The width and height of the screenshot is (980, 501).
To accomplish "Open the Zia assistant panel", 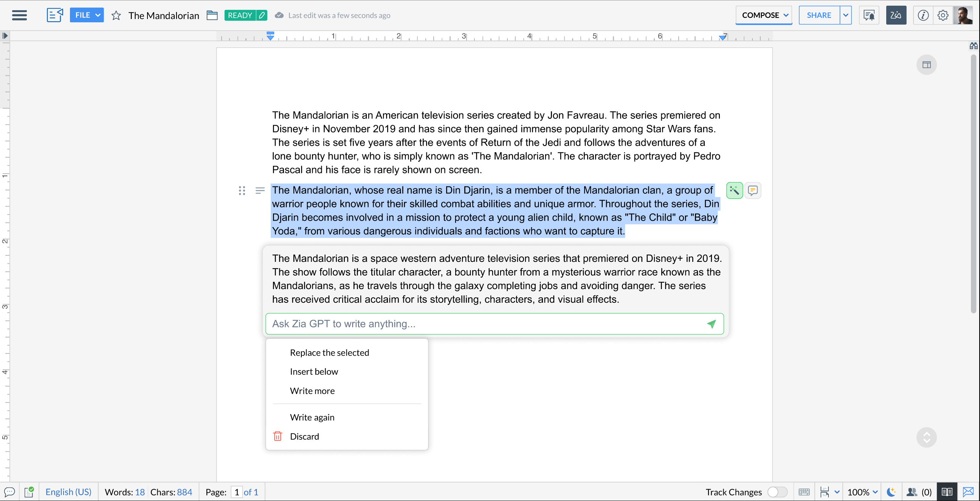I will coord(896,15).
